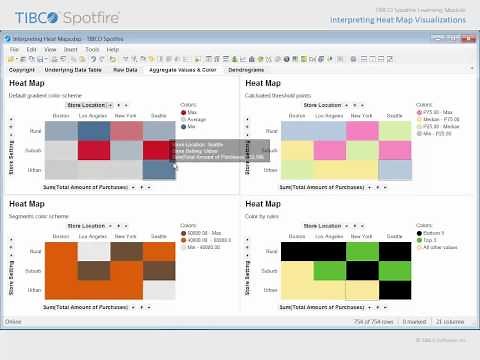This screenshot has width=480, height=360.
Task: Switch to the Dendrograms tab
Action: [x=246, y=70]
